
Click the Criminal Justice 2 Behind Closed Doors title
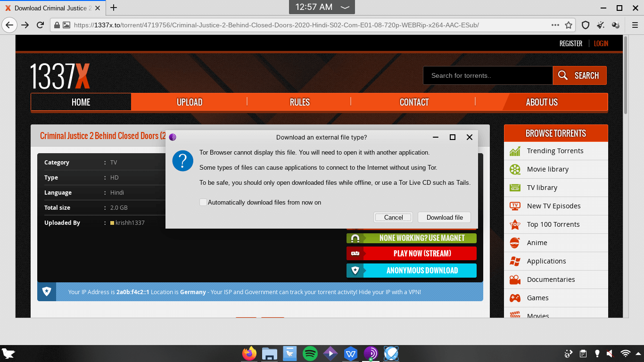[x=103, y=136]
